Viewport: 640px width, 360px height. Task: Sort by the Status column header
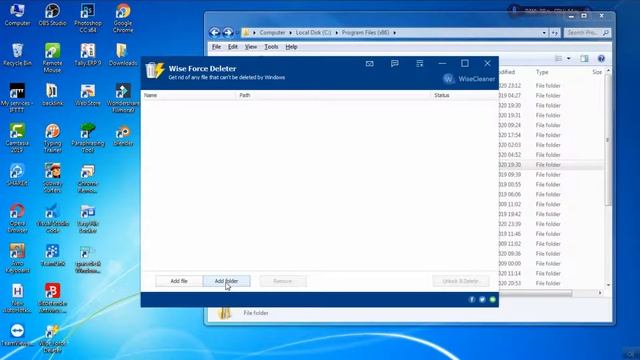[x=442, y=95]
